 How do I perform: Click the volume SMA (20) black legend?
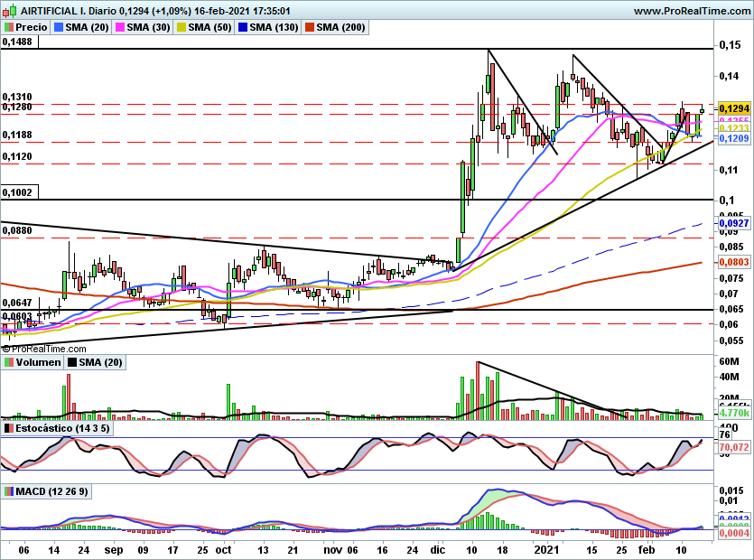pyautogui.click(x=95, y=362)
